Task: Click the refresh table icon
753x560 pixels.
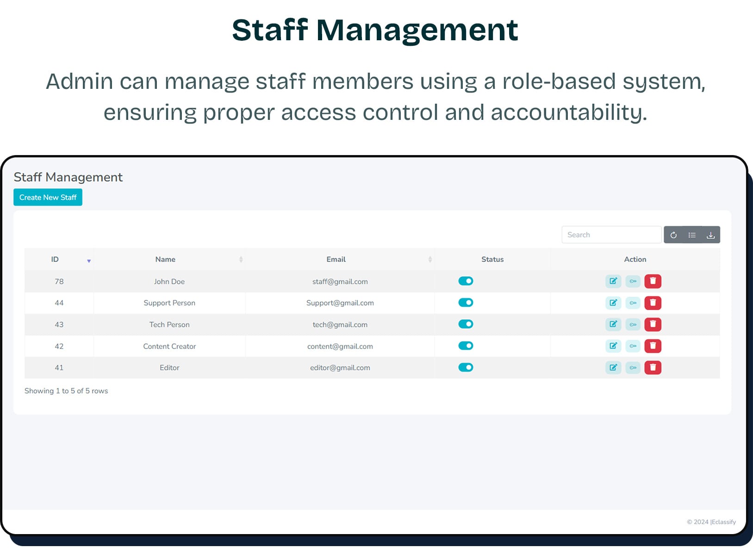Action: tap(673, 235)
